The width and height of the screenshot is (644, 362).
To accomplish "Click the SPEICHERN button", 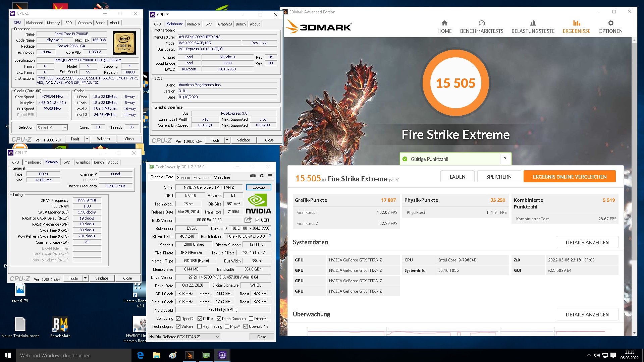I will (499, 177).
